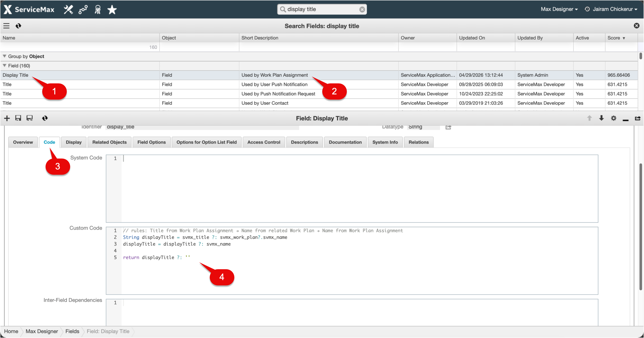Click the Name column filter box
Viewport: 644px width, 338px height.
(80, 47)
